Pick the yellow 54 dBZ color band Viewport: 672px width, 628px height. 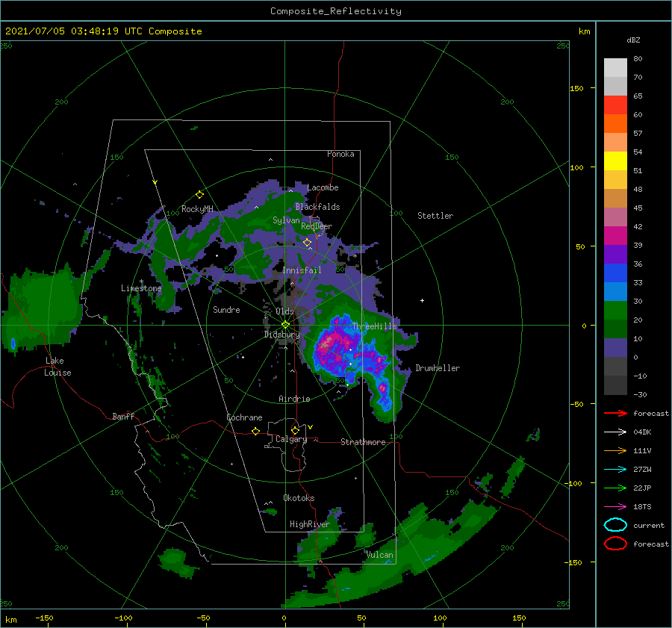pos(615,161)
